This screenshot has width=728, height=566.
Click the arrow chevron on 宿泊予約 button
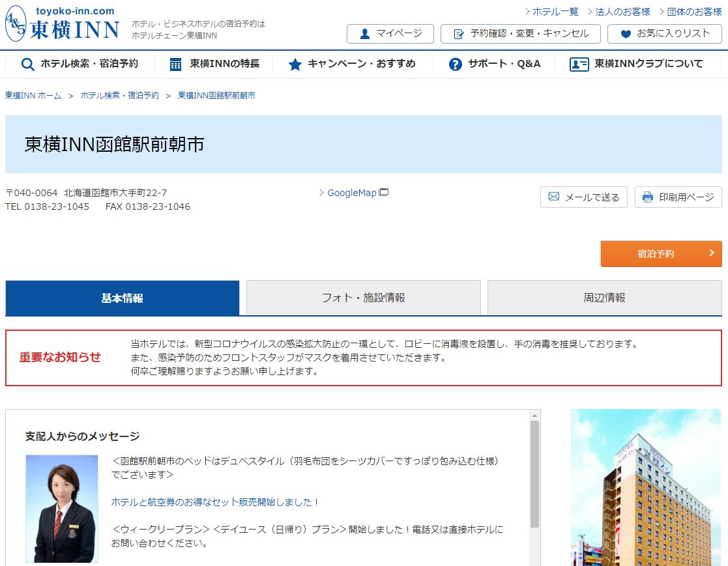pyautogui.click(x=712, y=253)
